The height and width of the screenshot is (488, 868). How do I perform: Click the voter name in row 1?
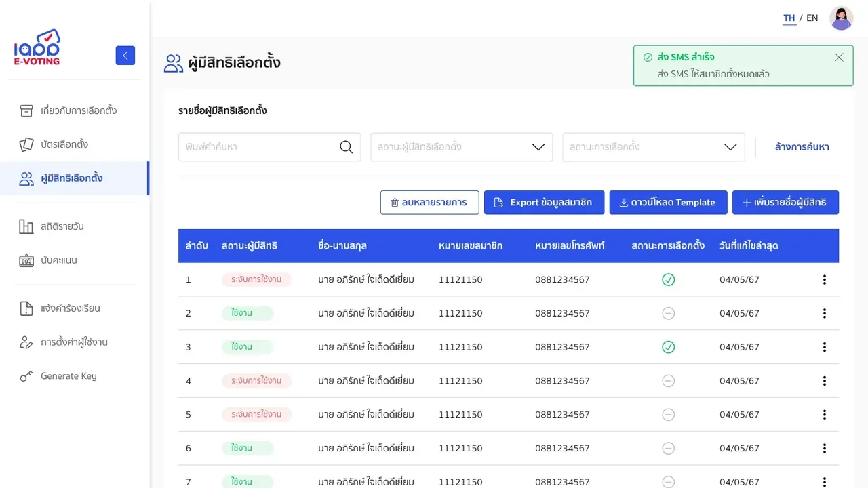pos(366,279)
